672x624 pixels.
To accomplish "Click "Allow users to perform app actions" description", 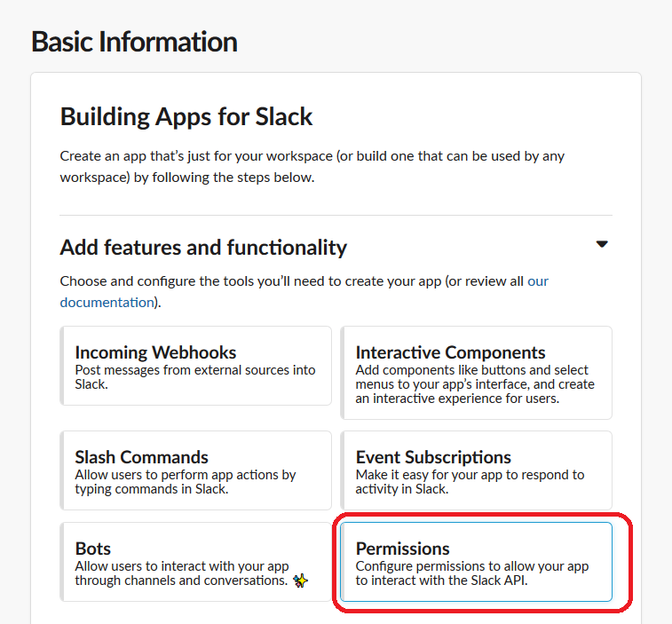I will pos(186,482).
